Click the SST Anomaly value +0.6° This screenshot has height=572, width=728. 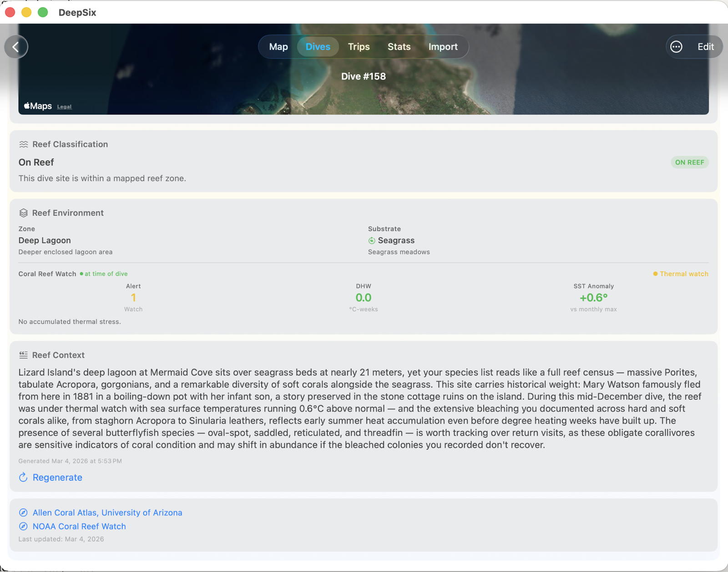(x=593, y=298)
